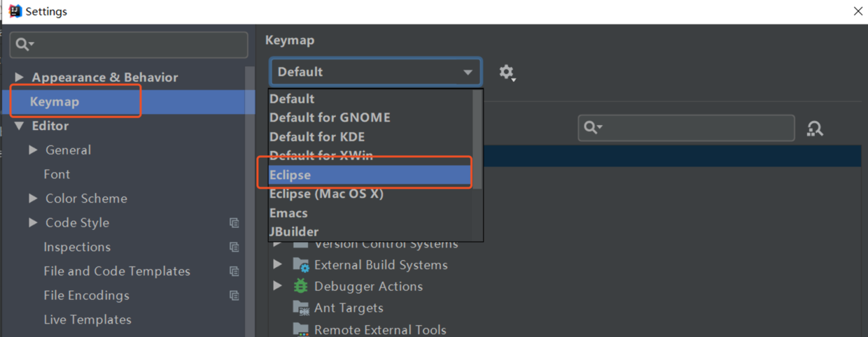Click the Ant Targets folder icon
This screenshot has width=868, height=337.
(300, 308)
